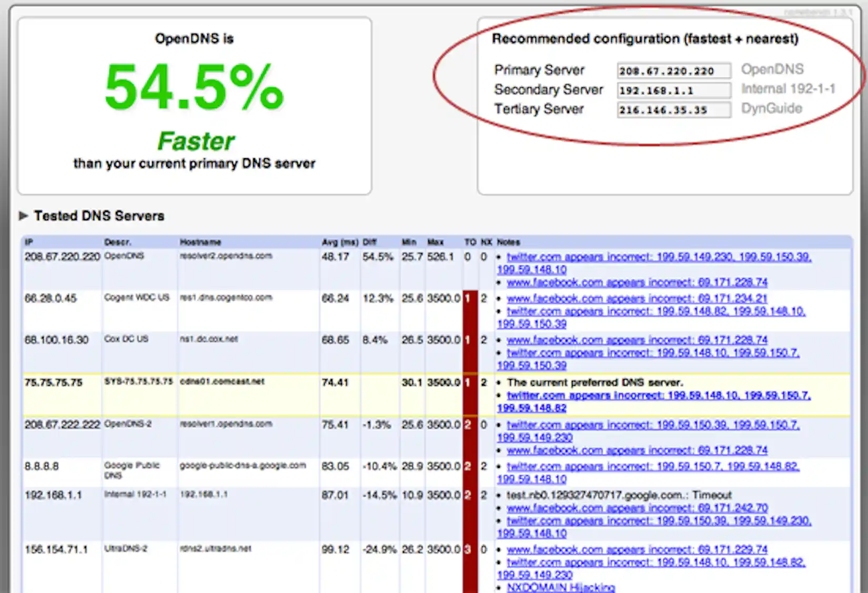Screen dimensions: 868x593
Task: Click 'The current preferred DNS server.' note
Action: coord(595,382)
